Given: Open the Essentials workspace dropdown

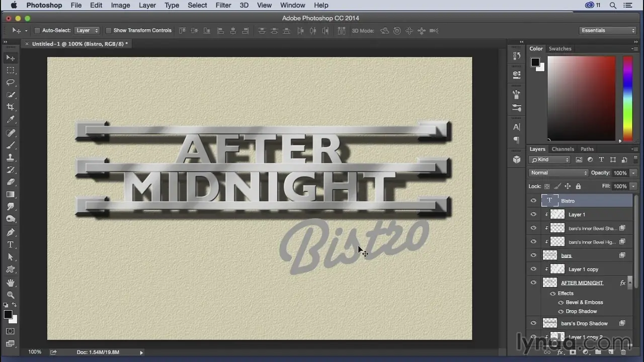Looking at the screenshot, I should coord(608,31).
